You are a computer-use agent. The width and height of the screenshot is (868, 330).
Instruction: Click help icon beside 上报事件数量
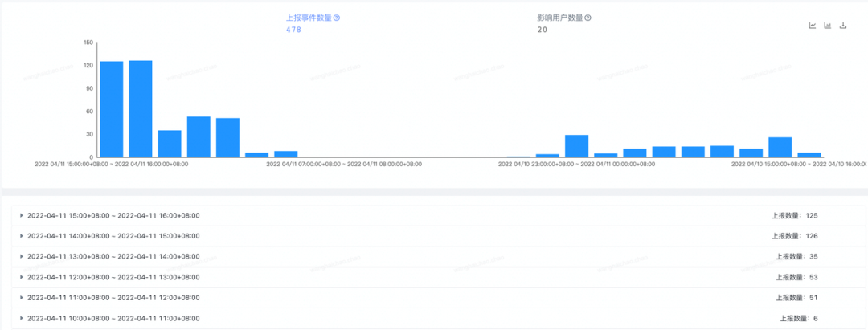pyautogui.click(x=337, y=18)
